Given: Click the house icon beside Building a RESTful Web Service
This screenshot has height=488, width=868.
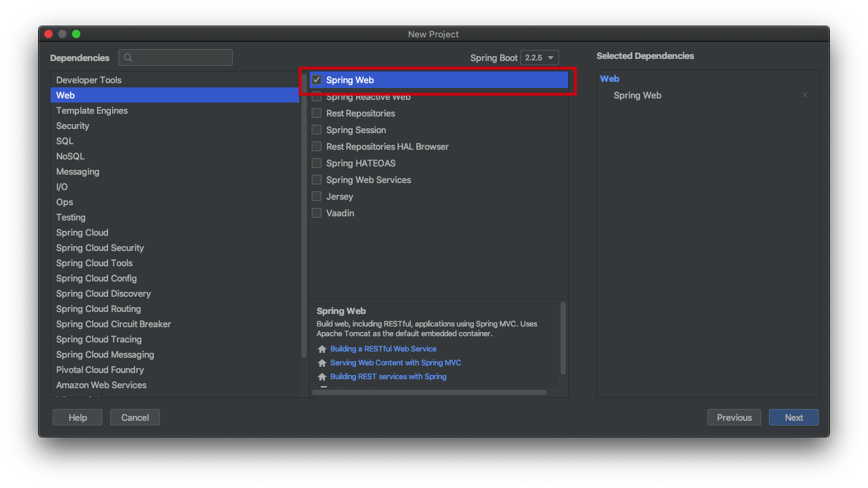Looking at the screenshot, I should pos(321,349).
